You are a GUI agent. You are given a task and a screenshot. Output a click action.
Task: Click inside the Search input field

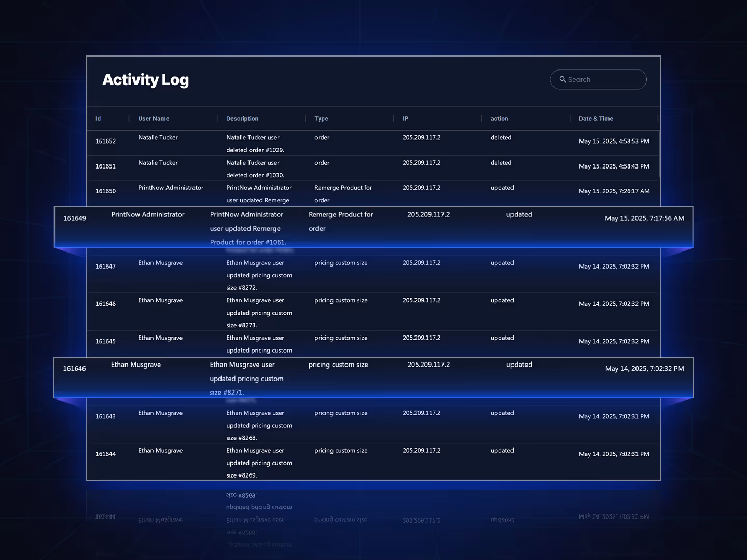602,79
